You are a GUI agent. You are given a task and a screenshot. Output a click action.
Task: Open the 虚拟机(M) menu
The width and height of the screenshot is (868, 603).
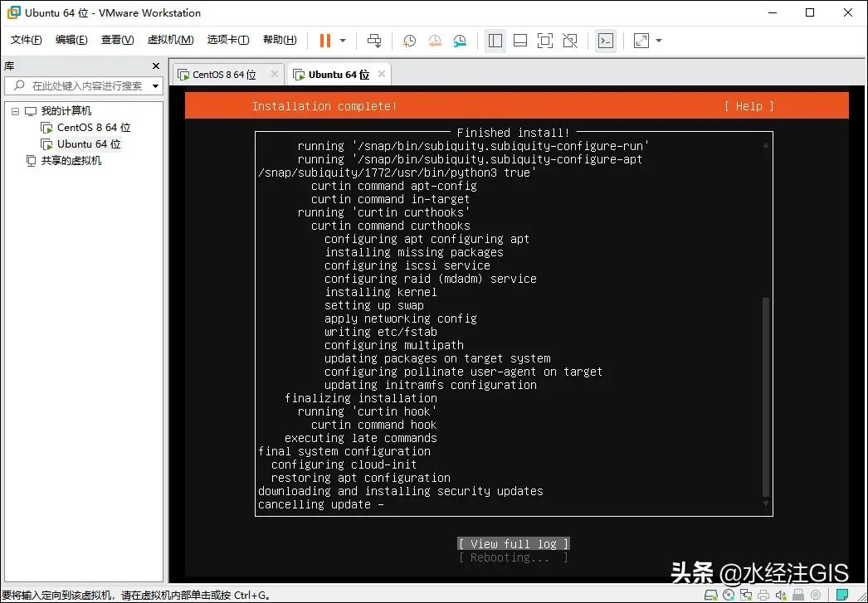170,39
